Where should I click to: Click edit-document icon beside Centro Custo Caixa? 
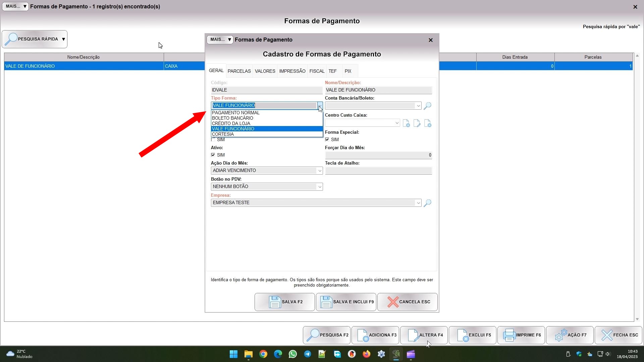click(x=417, y=123)
